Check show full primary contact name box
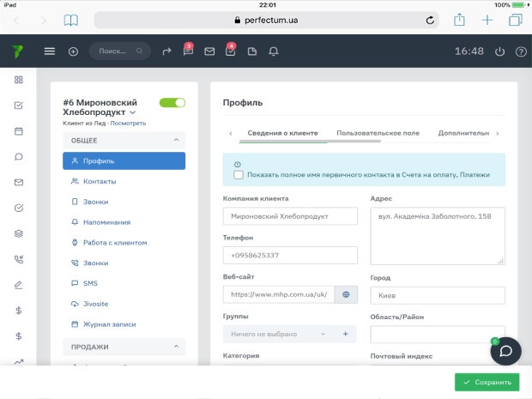Viewport: 532px width, 399px height. tap(239, 175)
